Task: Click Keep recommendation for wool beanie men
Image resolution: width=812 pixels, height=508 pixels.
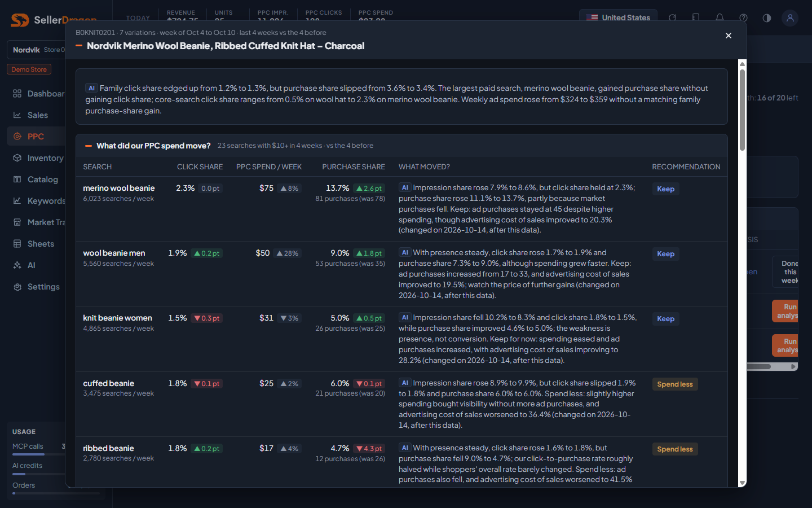Action: pyautogui.click(x=665, y=254)
